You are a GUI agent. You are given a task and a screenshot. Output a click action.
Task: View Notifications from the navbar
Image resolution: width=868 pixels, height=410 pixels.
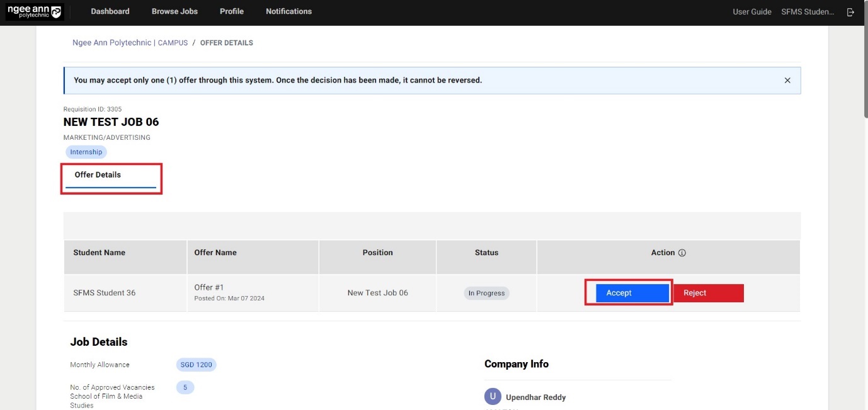tap(288, 11)
